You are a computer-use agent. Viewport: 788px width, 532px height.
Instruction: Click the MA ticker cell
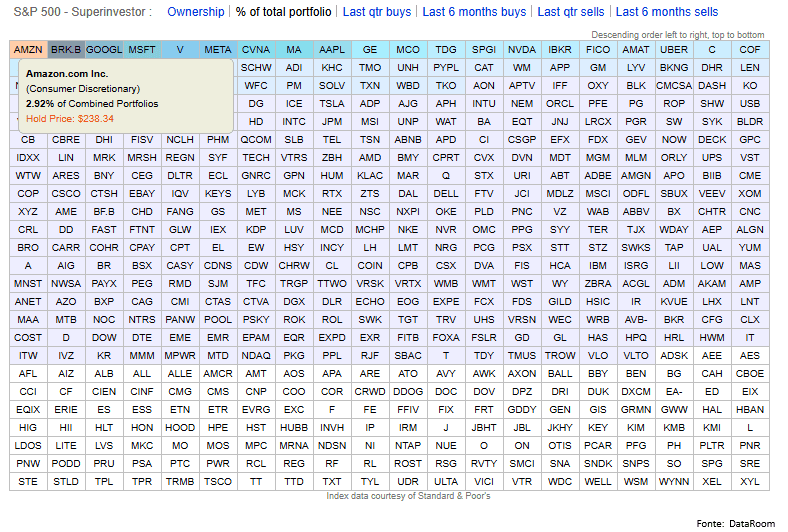click(294, 50)
